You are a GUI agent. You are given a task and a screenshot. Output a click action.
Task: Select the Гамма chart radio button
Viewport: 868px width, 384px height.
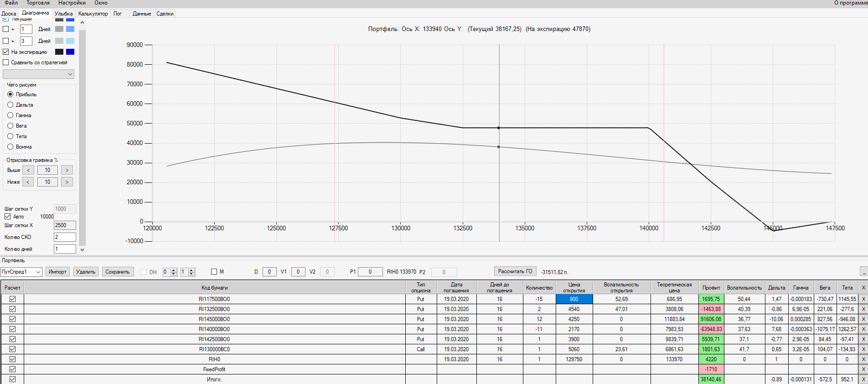pyautogui.click(x=10, y=115)
